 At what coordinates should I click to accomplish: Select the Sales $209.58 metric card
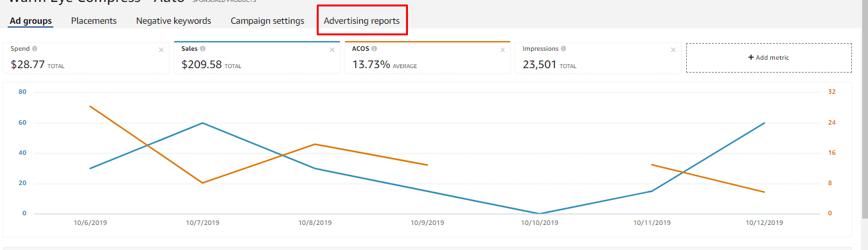(x=256, y=58)
